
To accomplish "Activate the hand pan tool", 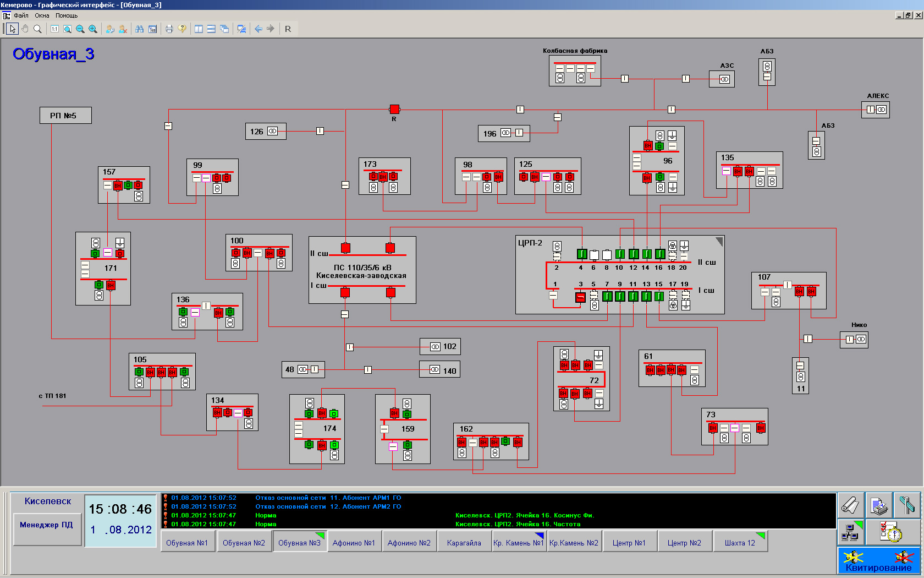I will (x=25, y=29).
